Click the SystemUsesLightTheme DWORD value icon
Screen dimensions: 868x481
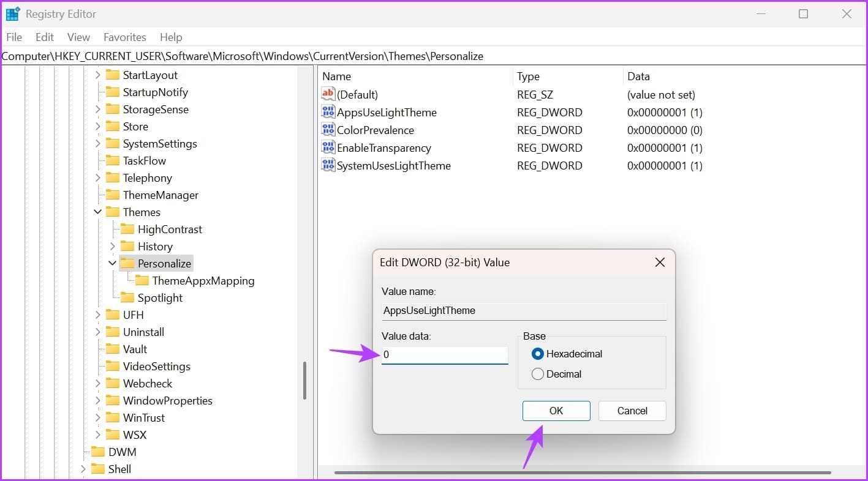coord(328,165)
